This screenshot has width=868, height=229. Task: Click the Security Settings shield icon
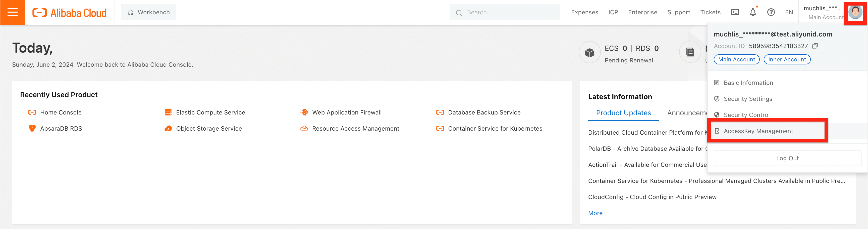(x=717, y=99)
